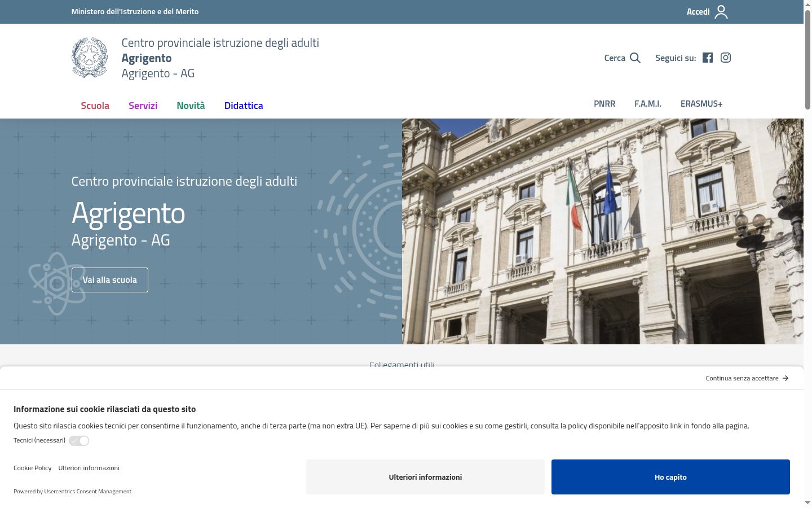Viewport: 812px width, 508px height.
Task: Toggle the Tecnici (necessari) cookie switch
Action: pos(79,441)
